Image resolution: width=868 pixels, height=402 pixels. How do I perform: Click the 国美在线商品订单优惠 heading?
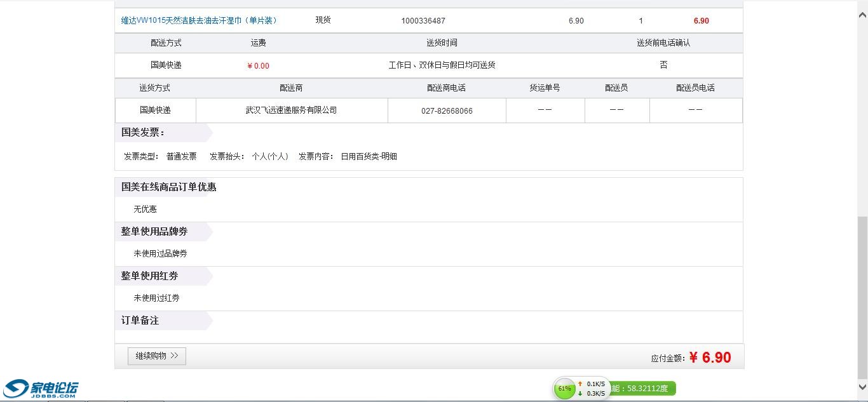[168, 187]
